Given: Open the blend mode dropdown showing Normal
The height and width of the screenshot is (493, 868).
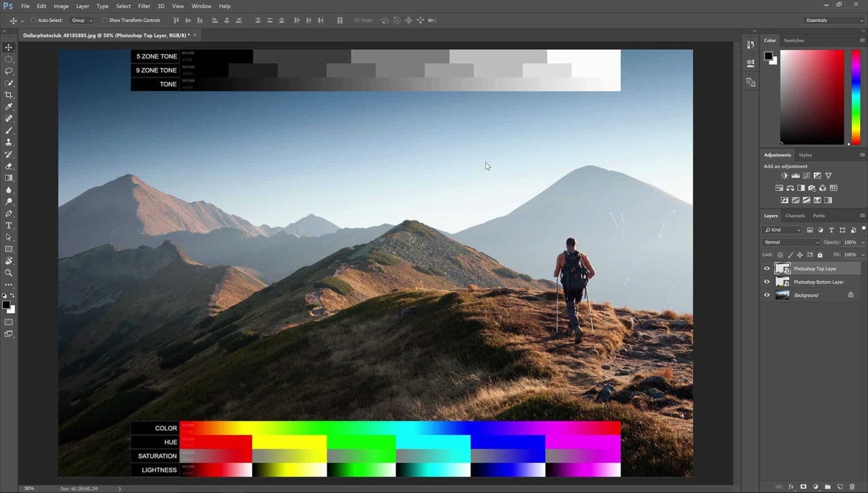Looking at the screenshot, I should 790,242.
